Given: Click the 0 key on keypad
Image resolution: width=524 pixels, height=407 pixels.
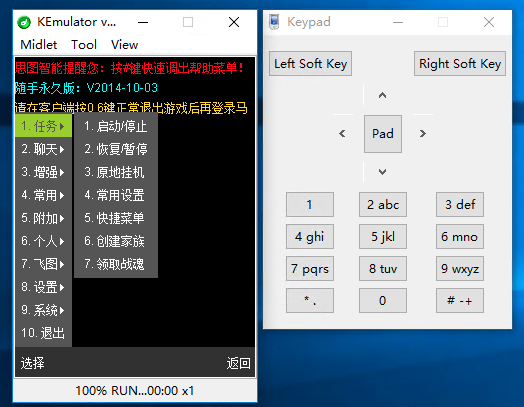Looking at the screenshot, I should pyautogui.click(x=383, y=301).
